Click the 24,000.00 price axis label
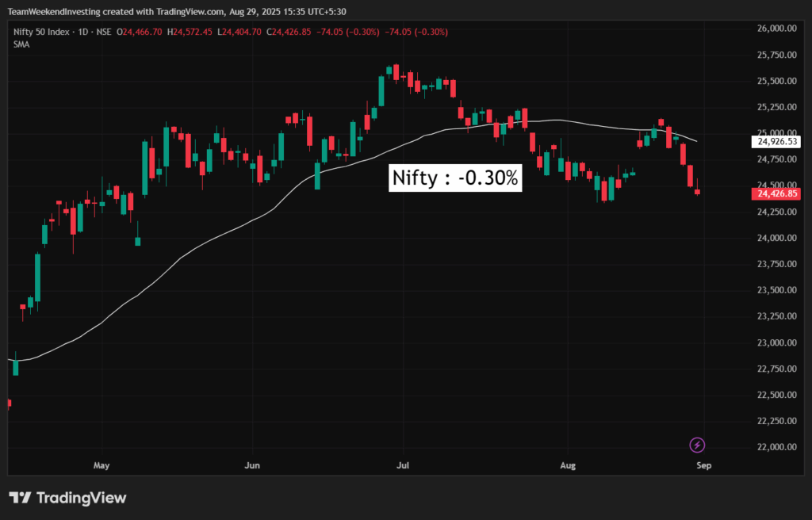Viewport: 812px width, 520px height. [x=777, y=239]
